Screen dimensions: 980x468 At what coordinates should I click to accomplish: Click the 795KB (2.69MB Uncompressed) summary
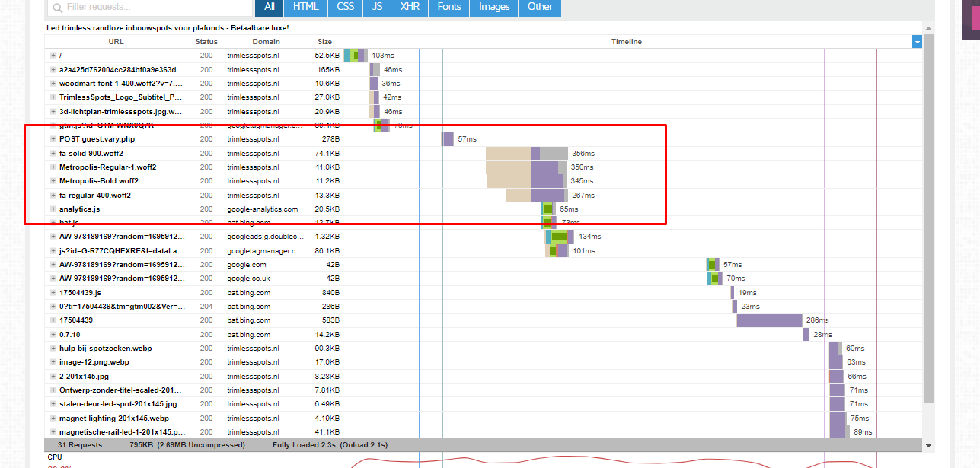[187, 444]
